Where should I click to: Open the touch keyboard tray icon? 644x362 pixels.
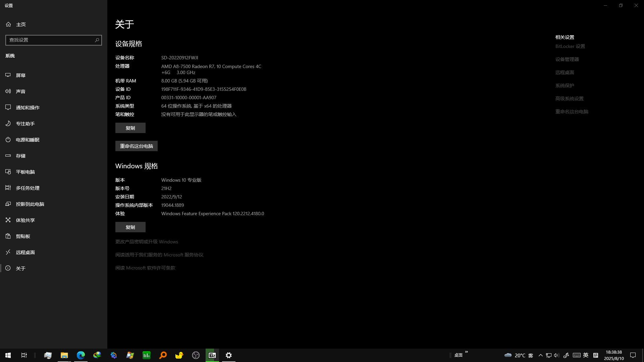(577, 355)
